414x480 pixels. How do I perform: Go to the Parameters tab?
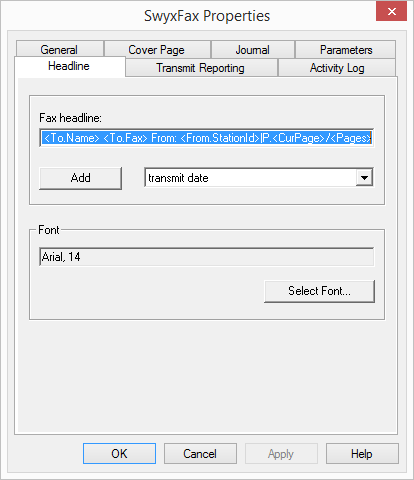click(x=346, y=49)
